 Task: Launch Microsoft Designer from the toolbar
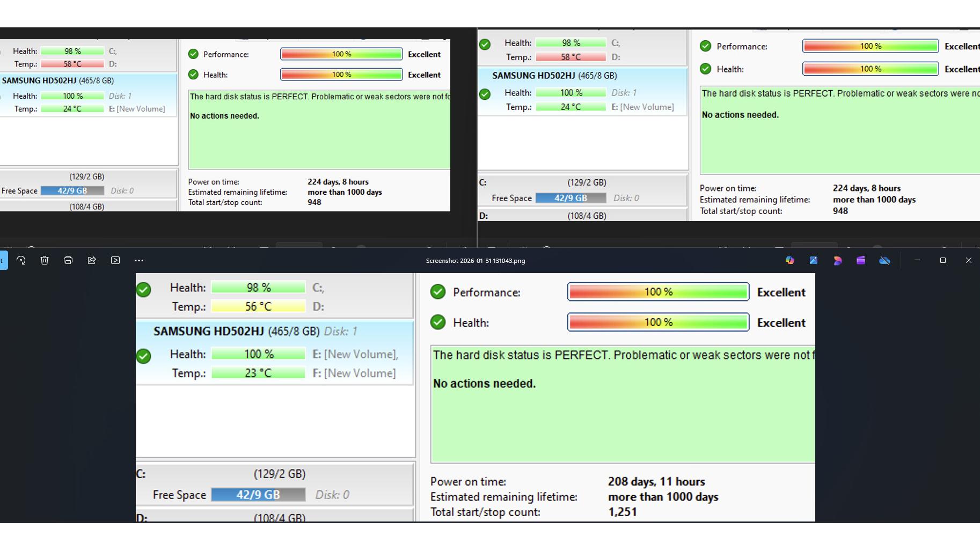(837, 260)
